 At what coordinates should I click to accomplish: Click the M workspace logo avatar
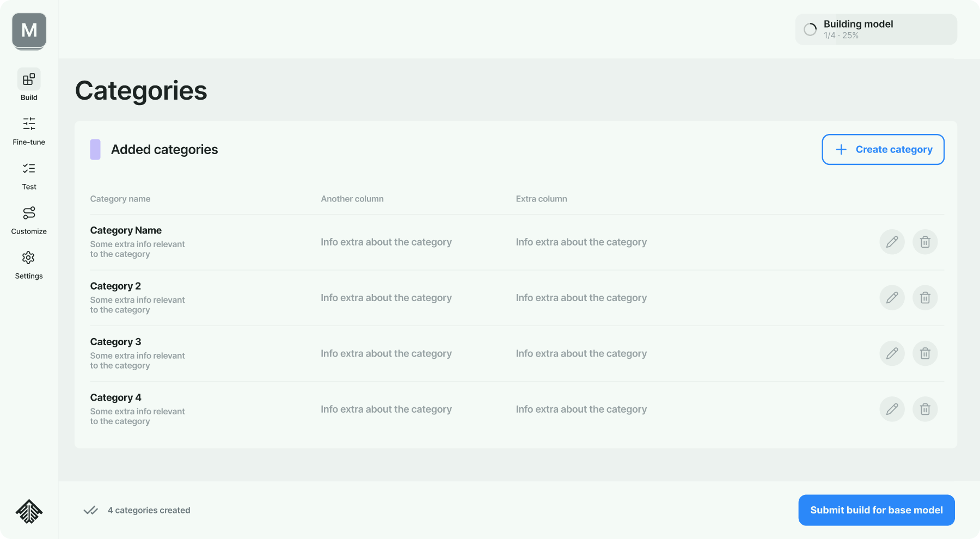(x=29, y=30)
